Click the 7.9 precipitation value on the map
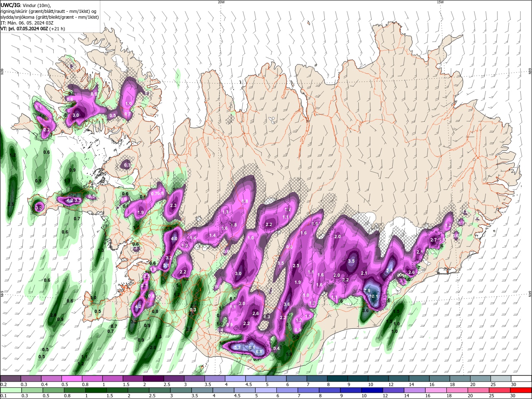Screen dimensions: 532x399 [367, 291]
